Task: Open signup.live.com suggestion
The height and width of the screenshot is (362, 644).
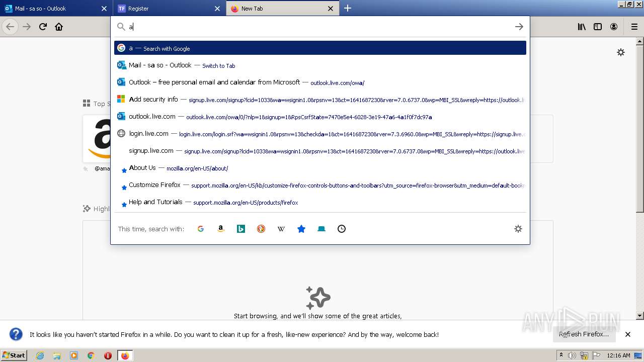Action: pyautogui.click(x=320, y=150)
